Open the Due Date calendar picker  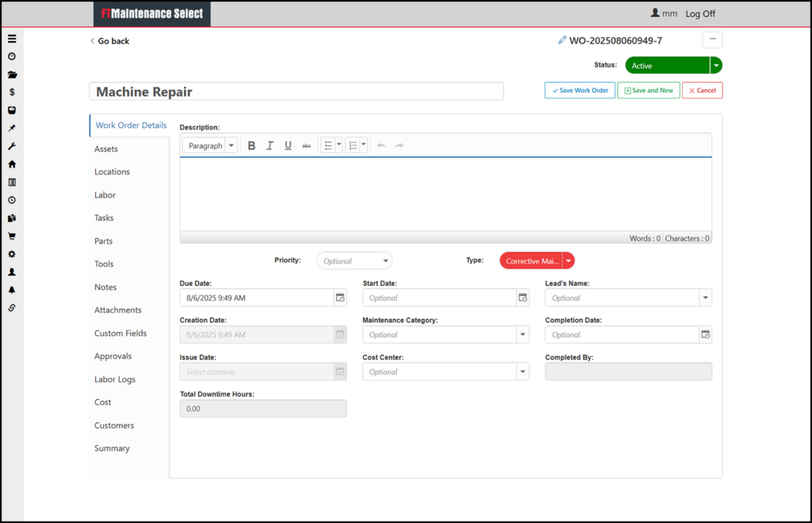(340, 298)
